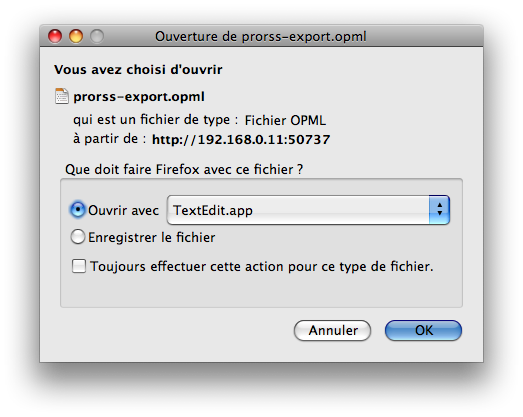Click the Que doit faire Firefox question
This screenshot has height=417, width=523.
pos(184,169)
